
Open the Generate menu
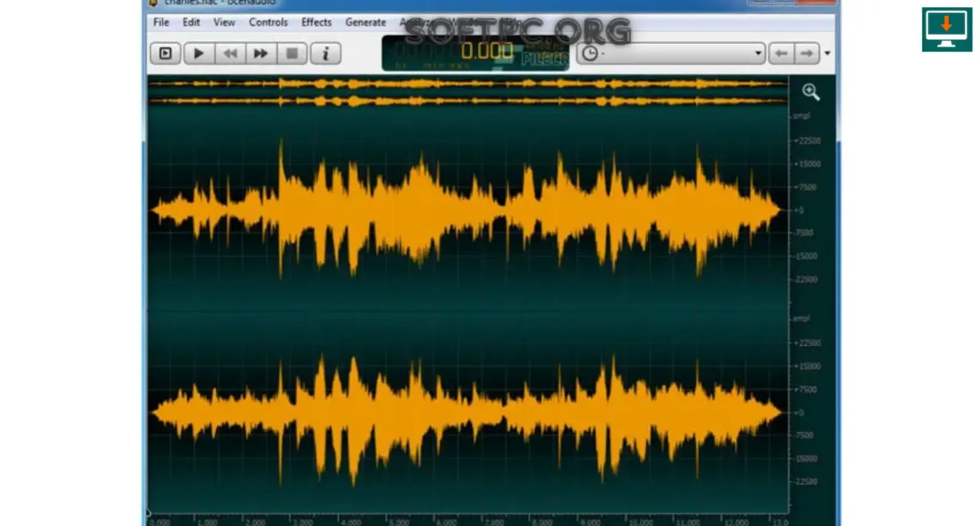pos(366,22)
